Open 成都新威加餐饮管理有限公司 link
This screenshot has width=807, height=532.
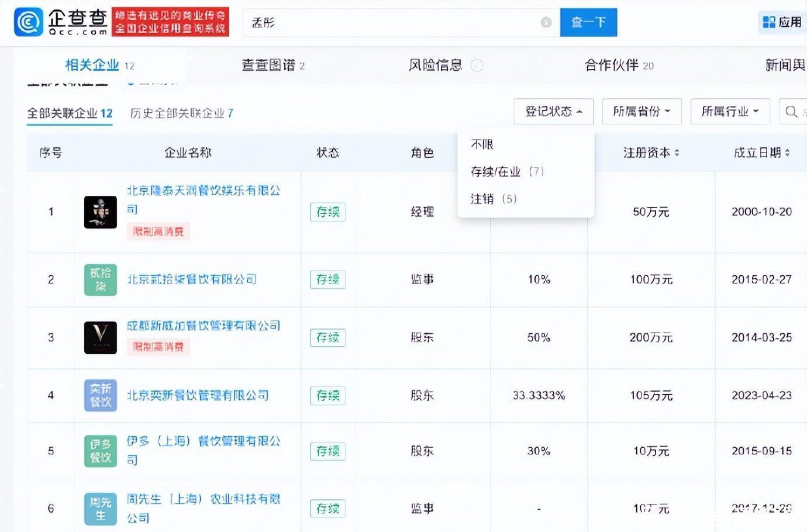click(x=204, y=326)
